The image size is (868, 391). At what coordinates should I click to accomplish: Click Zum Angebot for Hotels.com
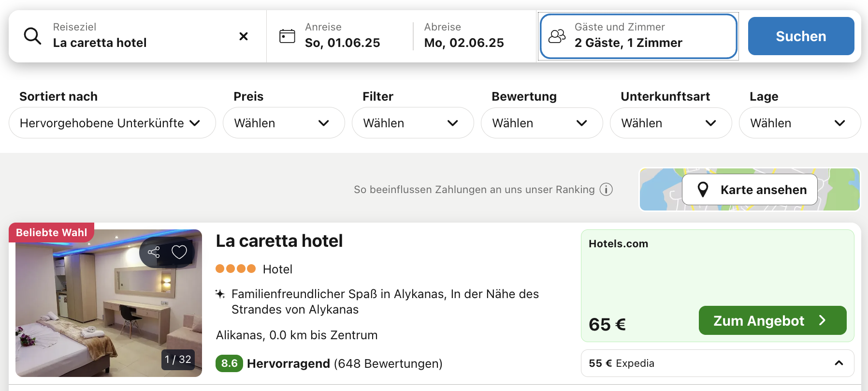[772, 320]
